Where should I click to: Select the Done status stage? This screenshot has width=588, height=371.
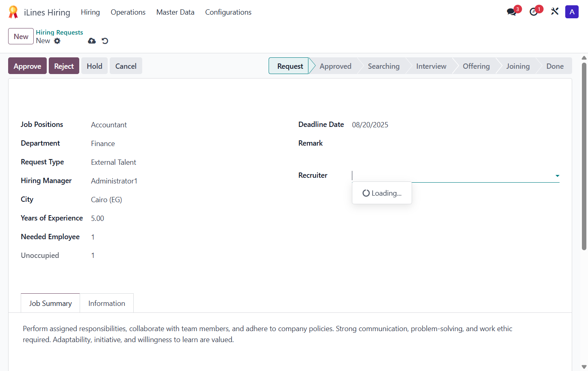555,66
